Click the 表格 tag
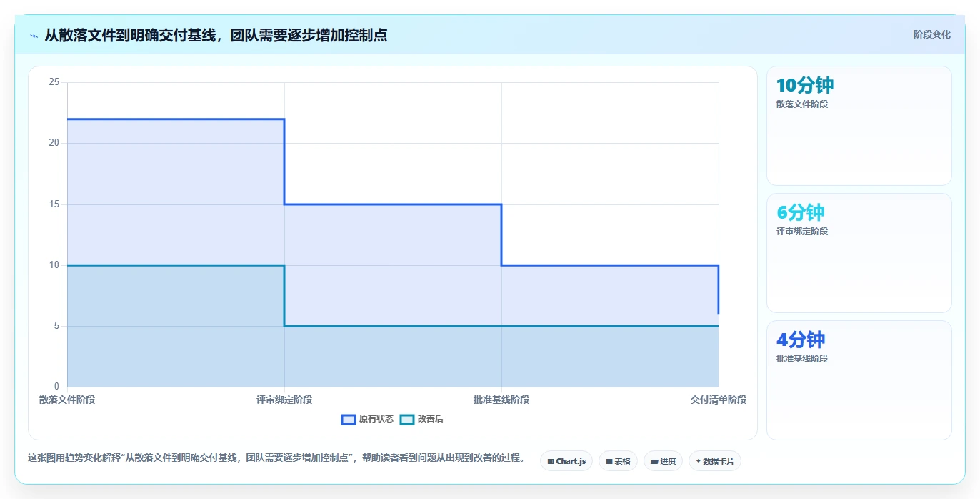 point(617,461)
